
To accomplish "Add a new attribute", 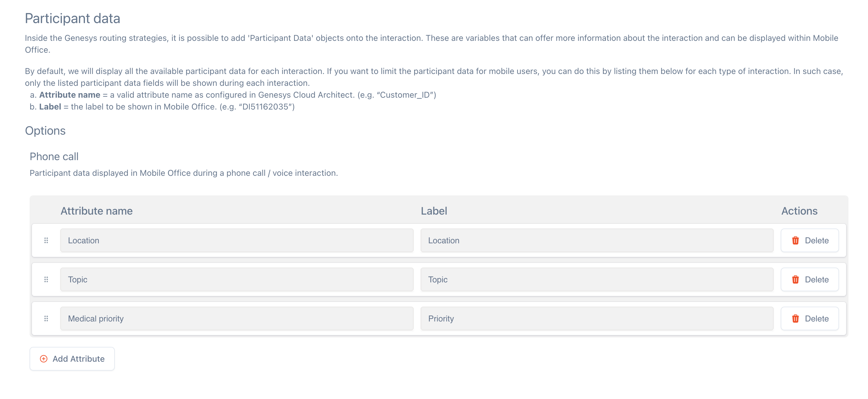I will [72, 358].
